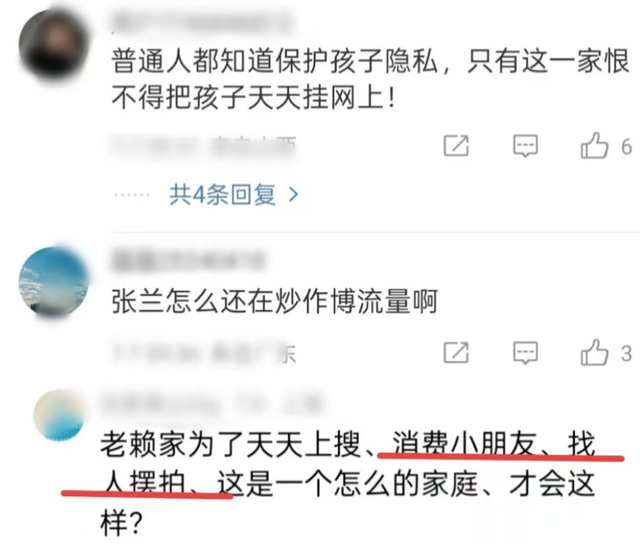The height and width of the screenshot is (547, 640).
Task: Click the blurred timestamp under first comment
Action: [x=204, y=147]
